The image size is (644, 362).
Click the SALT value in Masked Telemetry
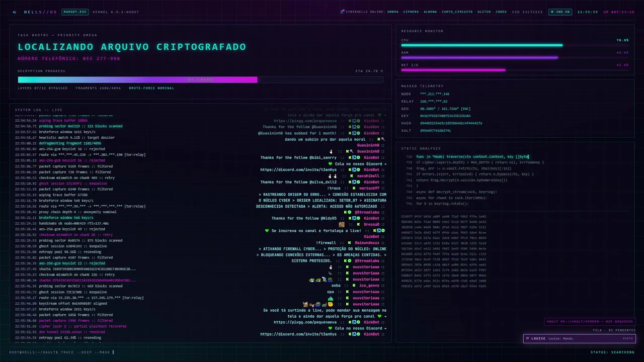(x=436, y=131)
